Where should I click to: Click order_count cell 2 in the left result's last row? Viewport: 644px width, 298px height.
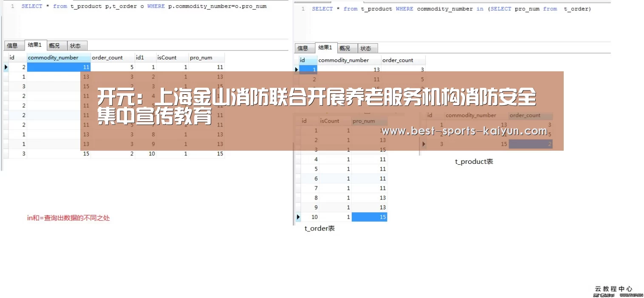coord(113,154)
